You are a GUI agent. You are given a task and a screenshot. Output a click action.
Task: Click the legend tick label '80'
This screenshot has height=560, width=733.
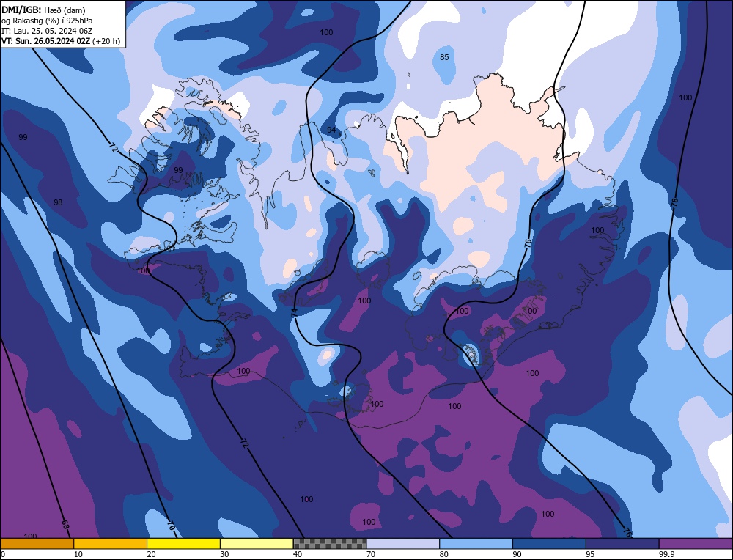[x=444, y=554]
